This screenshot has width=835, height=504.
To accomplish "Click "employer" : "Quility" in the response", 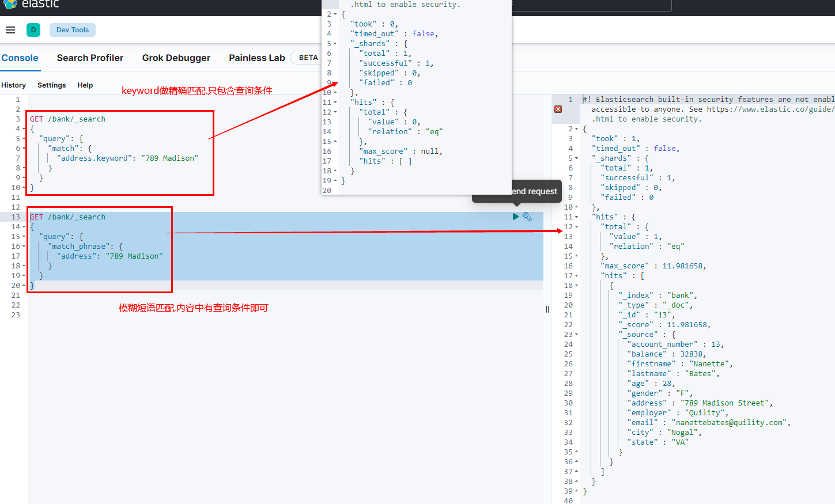I will pyautogui.click(x=678, y=413).
